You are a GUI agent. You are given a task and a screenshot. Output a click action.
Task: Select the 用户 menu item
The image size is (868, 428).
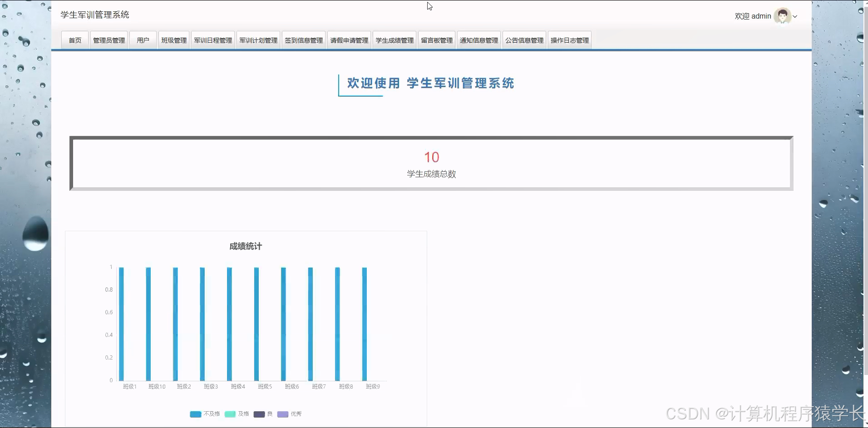[143, 40]
